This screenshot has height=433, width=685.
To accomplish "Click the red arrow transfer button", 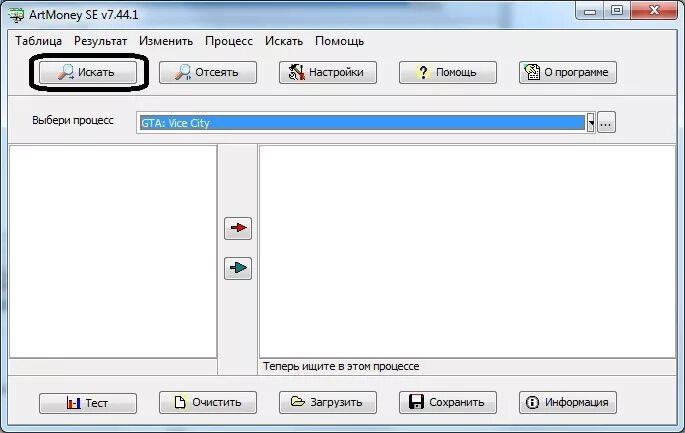I will [x=238, y=228].
